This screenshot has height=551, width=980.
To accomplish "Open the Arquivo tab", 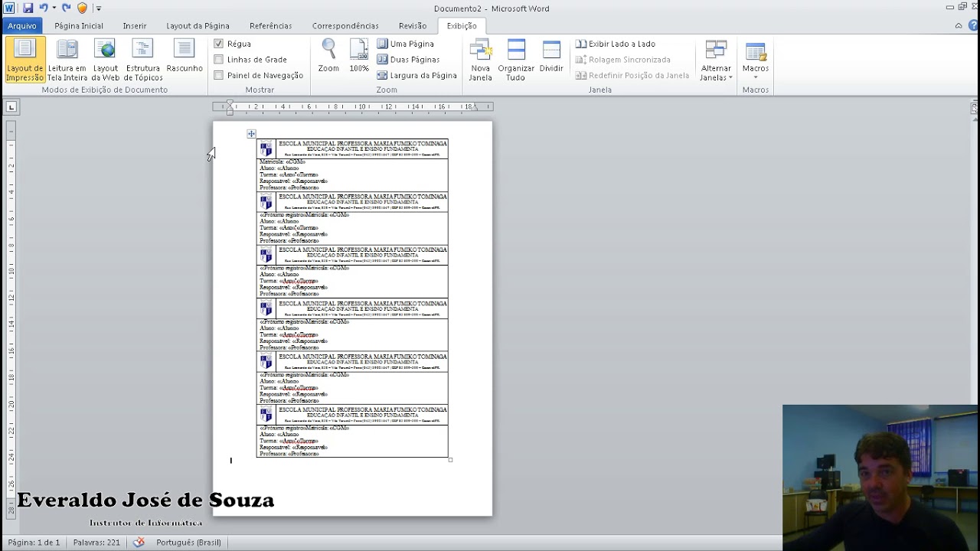I will click(x=22, y=26).
